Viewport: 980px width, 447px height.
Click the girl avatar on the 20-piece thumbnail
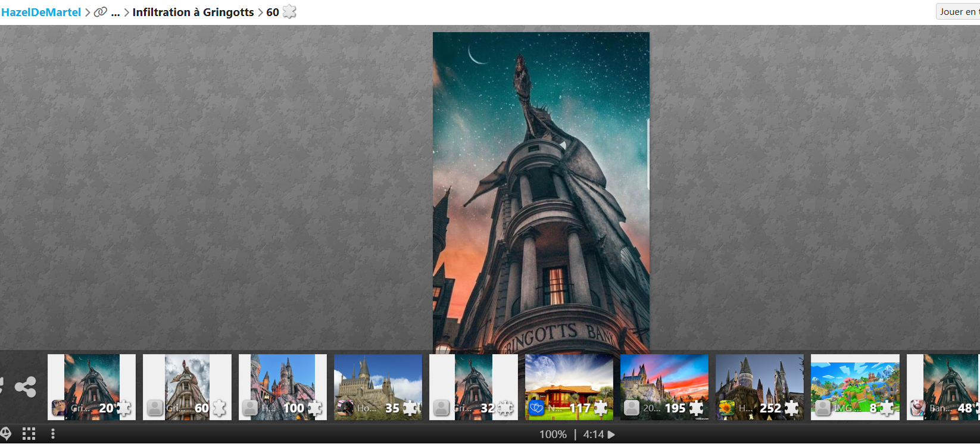(x=59, y=408)
